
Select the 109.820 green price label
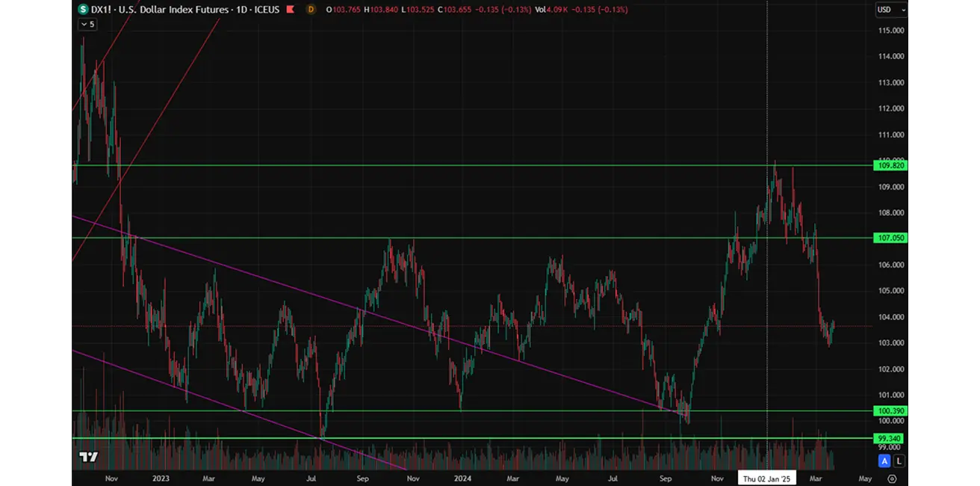point(890,165)
